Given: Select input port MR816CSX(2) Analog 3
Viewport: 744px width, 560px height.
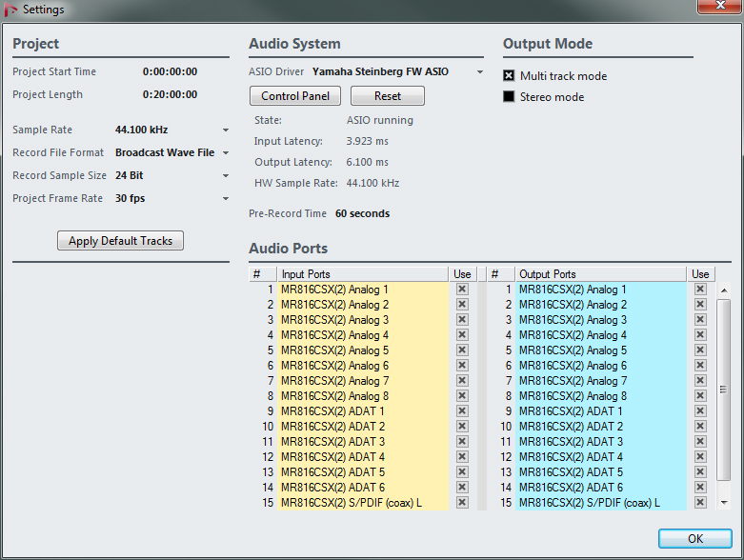Looking at the screenshot, I should [363, 320].
